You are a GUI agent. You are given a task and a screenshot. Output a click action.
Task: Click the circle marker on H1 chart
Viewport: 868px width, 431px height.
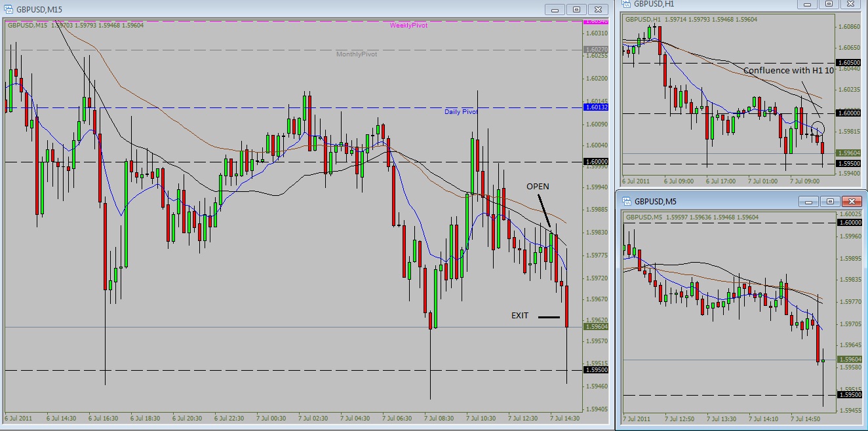point(818,128)
